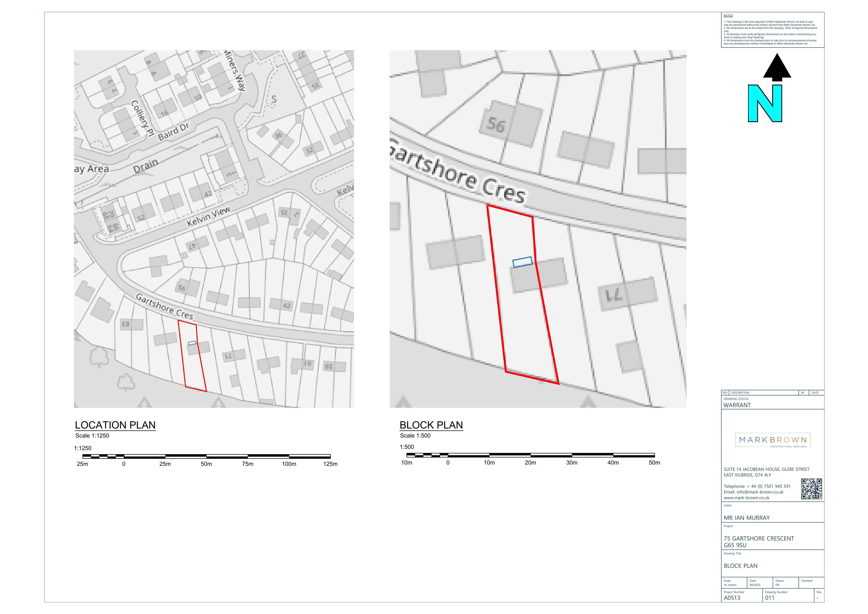
Task: Click the '100m' scale bar label
Action: 289,464
